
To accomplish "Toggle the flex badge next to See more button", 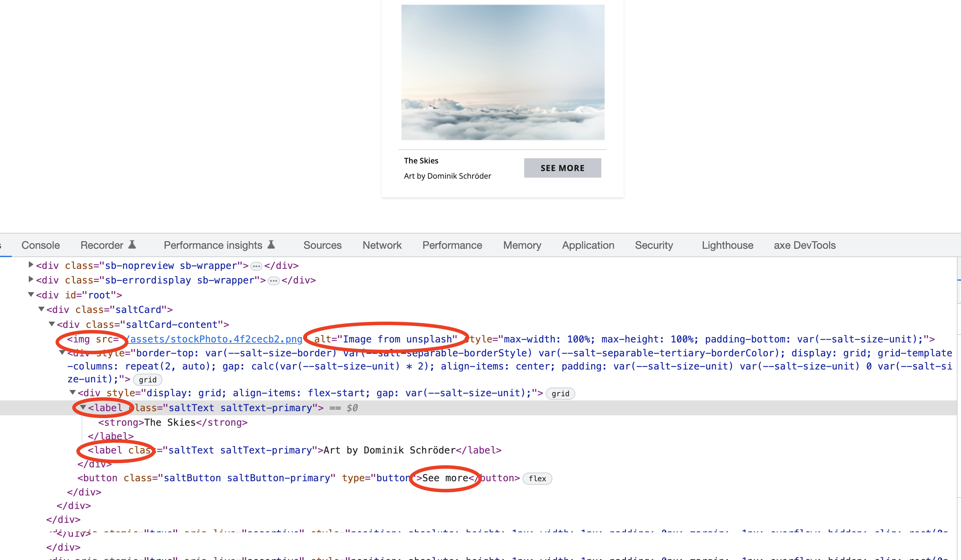I will tap(537, 478).
